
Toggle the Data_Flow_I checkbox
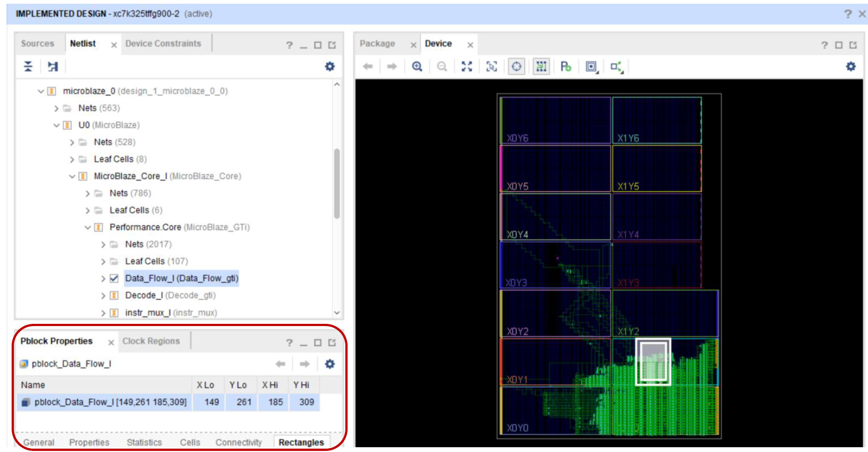tap(114, 278)
